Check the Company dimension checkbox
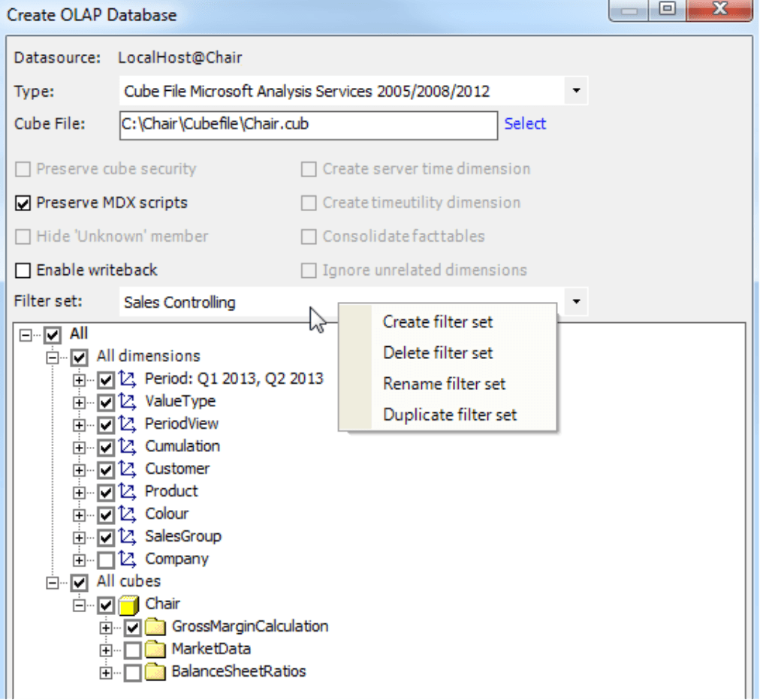The height and width of the screenshot is (700, 760). coord(106,560)
